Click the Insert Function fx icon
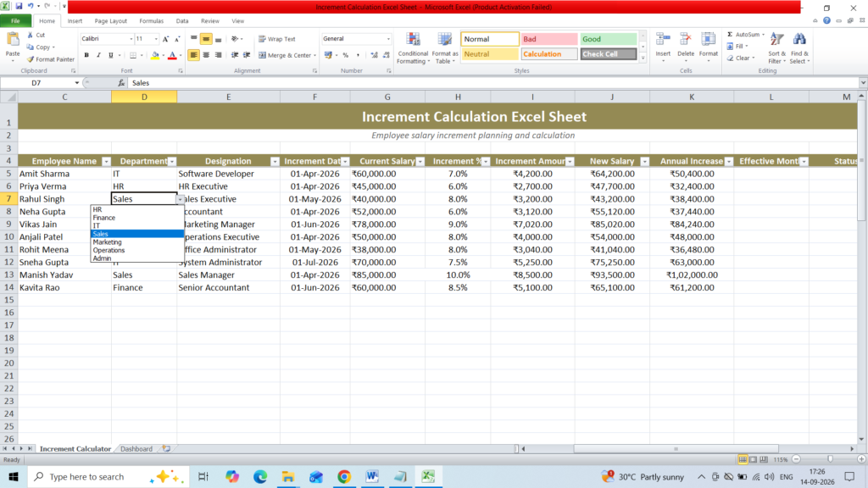 121,83
